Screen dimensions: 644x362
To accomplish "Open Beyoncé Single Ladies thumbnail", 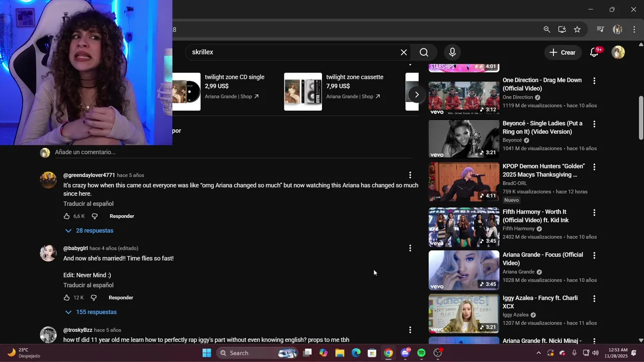I will [x=464, y=139].
